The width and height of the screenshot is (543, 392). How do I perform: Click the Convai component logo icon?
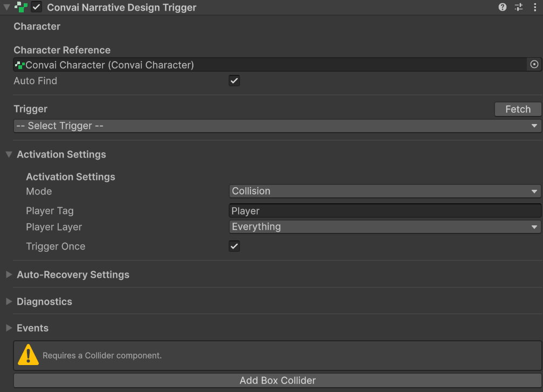[x=21, y=7]
